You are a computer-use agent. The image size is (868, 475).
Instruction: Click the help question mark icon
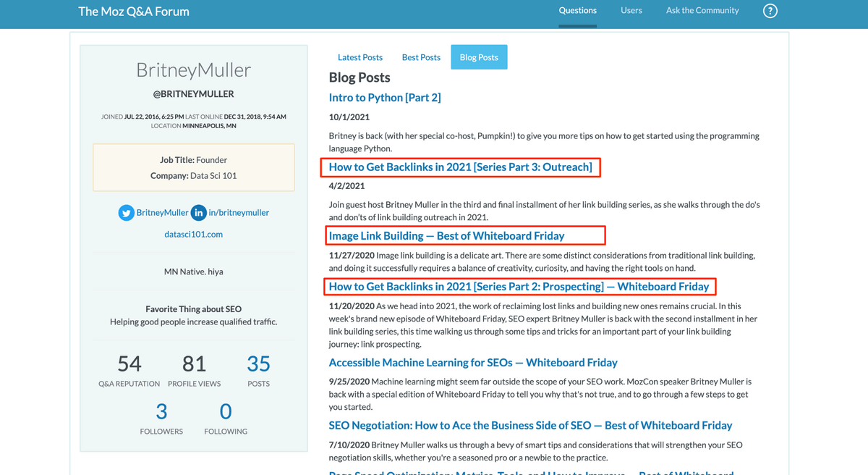point(770,11)
